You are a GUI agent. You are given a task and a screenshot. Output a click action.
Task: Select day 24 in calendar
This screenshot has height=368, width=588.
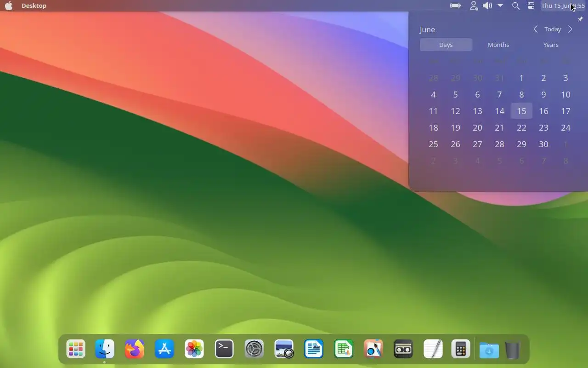tap(565, 127)
